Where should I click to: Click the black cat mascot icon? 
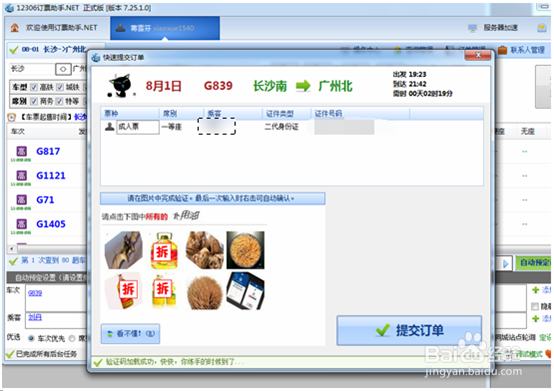(x=121, y=86)
